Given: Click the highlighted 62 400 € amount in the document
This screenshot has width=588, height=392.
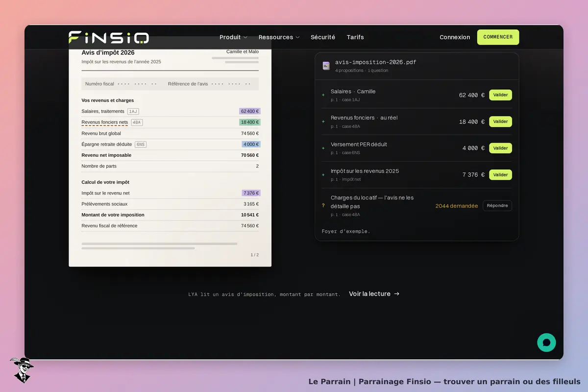Looking at the screenshot, I should (250, 111).
